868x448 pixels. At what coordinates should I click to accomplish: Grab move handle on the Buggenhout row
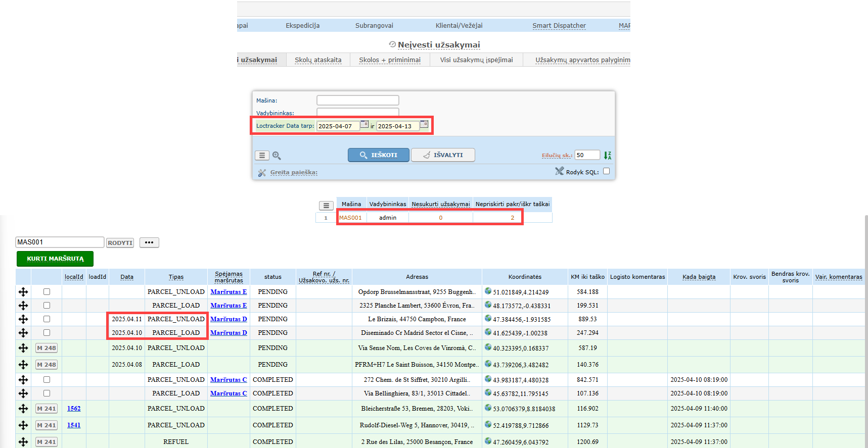coord(23,292)
